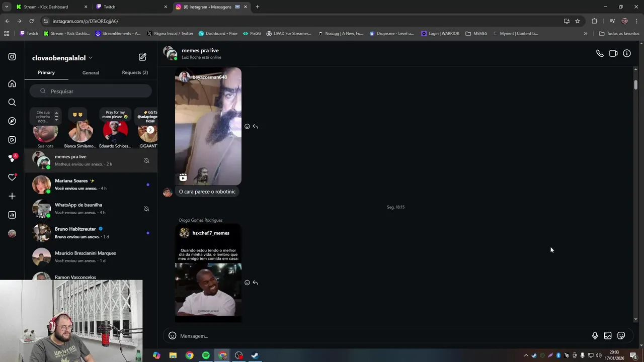The width and height of the screenshot is (644, 362).
Task: Reply to hsxchef.7_memes post message
Action: point(255,283)
